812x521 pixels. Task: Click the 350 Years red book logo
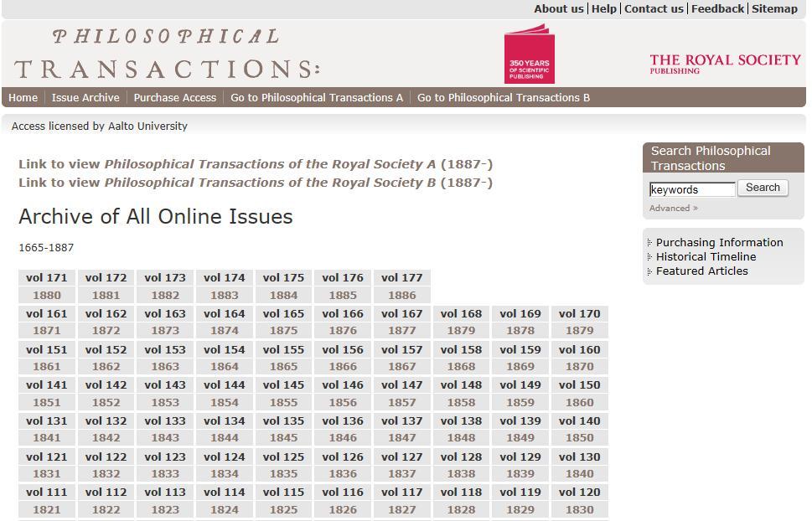[530, 54]
